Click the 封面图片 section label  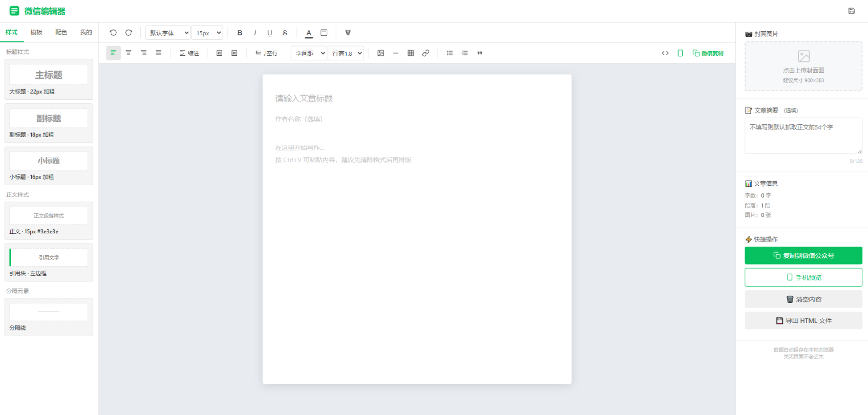coord(761,34)
